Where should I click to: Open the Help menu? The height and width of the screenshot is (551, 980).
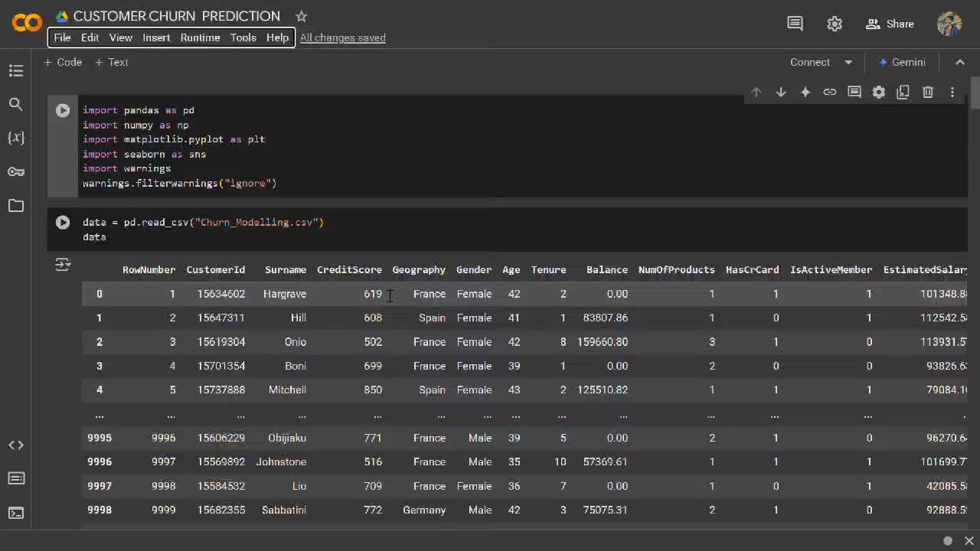point(277,37)
